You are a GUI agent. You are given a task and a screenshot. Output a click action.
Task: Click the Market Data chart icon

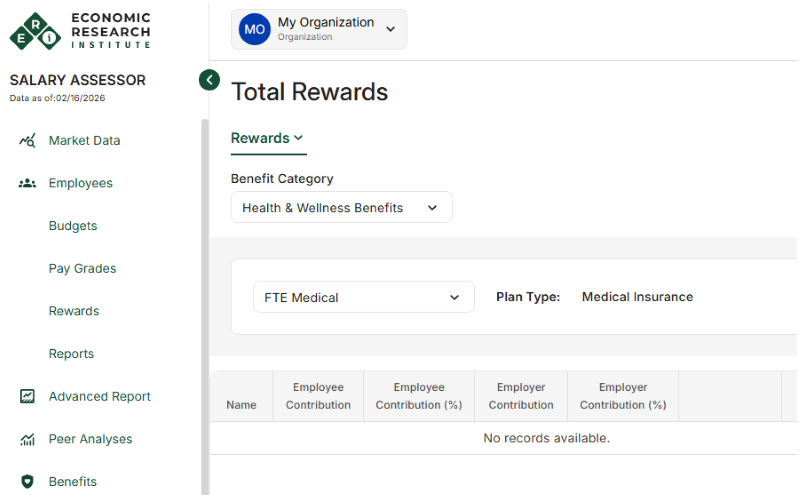[27, 140]
